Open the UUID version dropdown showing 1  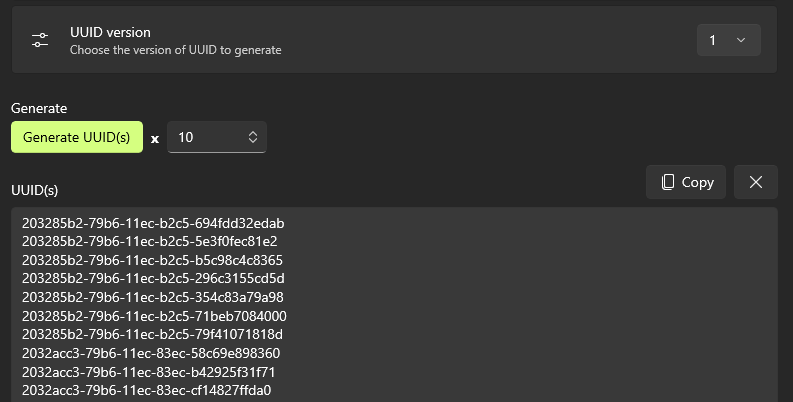tap(728, 40)
